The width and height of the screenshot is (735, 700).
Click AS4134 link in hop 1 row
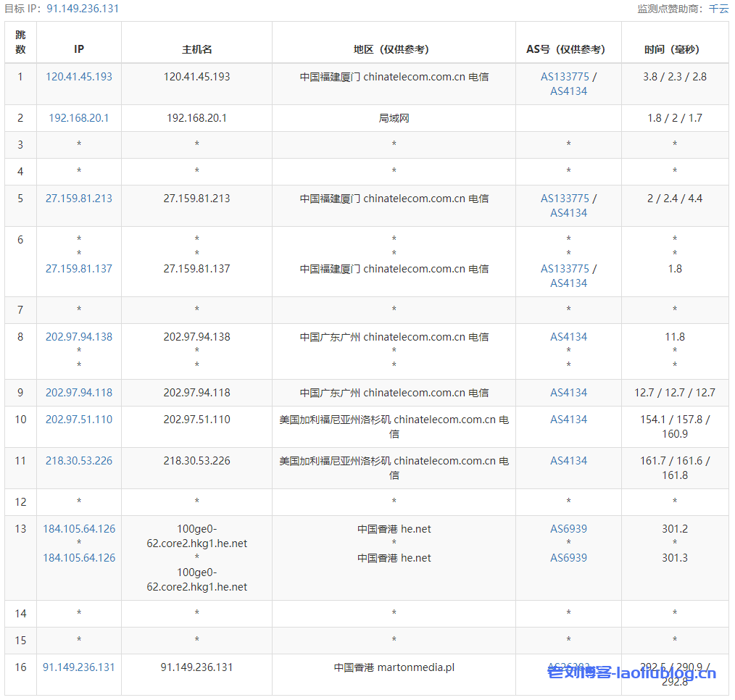pyautogui.click(x=568, y=91)
